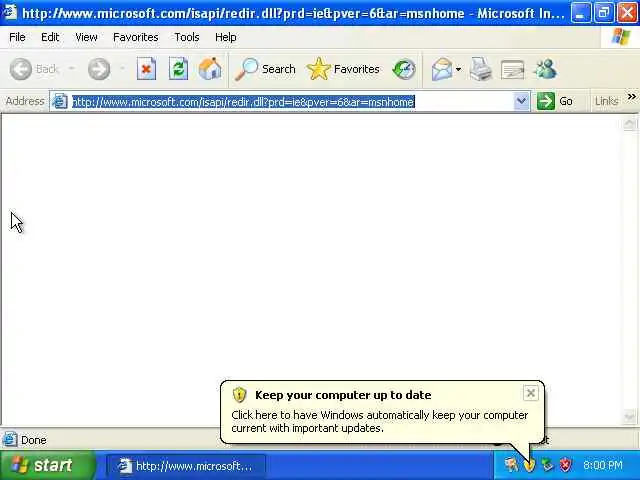Click the IE icon in title bar
This screenshot has width=640, height=480.
pos(9,13)
